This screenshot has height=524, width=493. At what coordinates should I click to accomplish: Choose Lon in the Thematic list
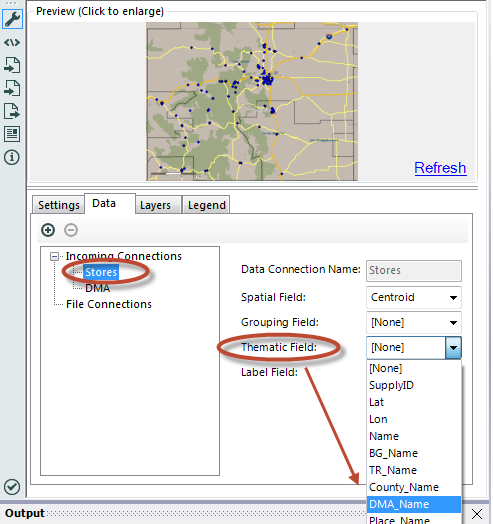coord(414,419)
